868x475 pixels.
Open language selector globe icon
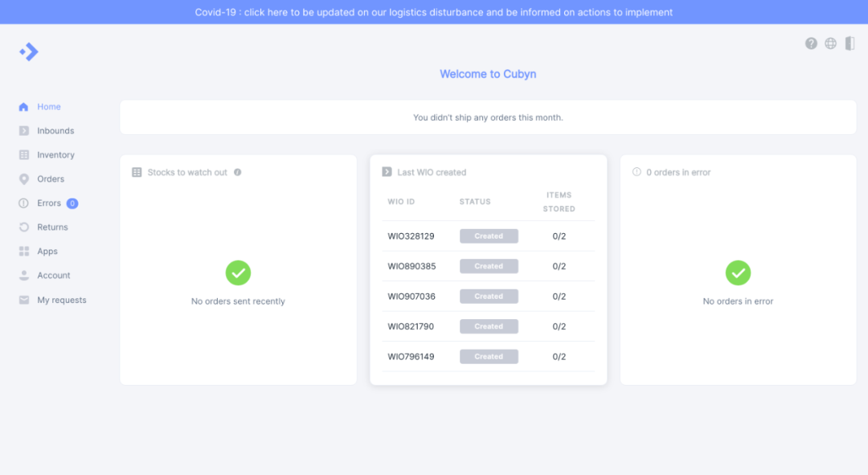[830, 43]
